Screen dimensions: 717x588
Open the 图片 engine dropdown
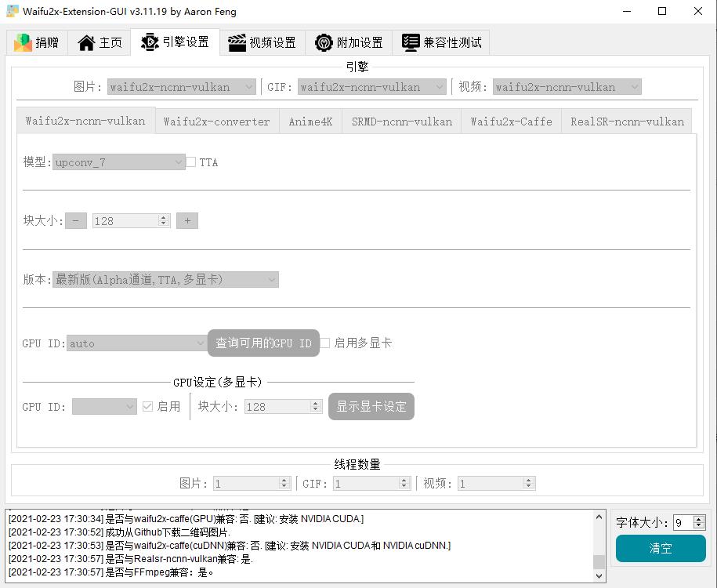(182, 87)
